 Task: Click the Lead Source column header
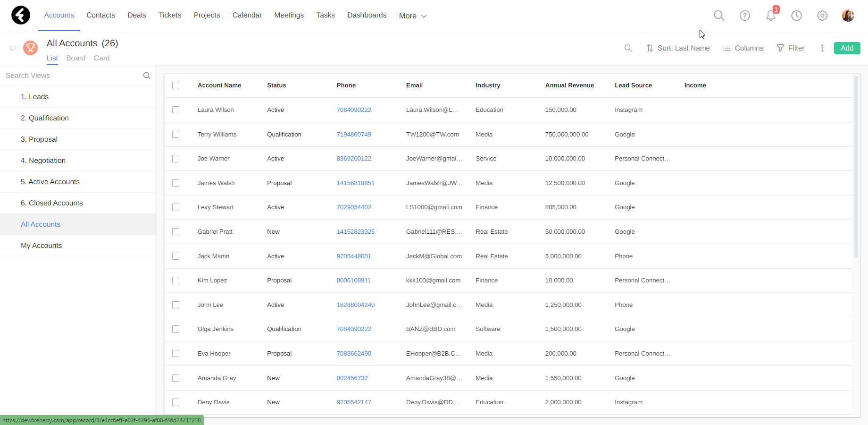tap(634, 85)
